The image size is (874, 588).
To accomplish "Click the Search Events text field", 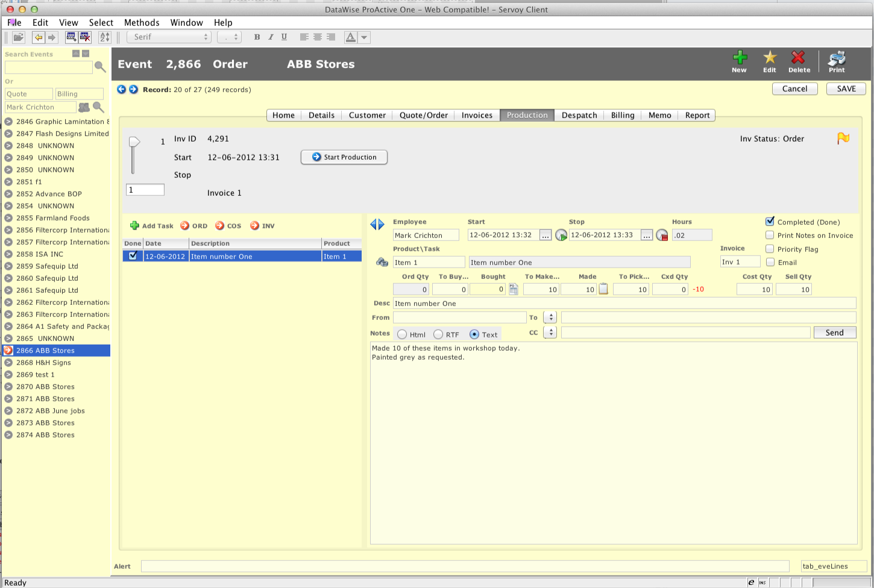I will click(49, 67).
